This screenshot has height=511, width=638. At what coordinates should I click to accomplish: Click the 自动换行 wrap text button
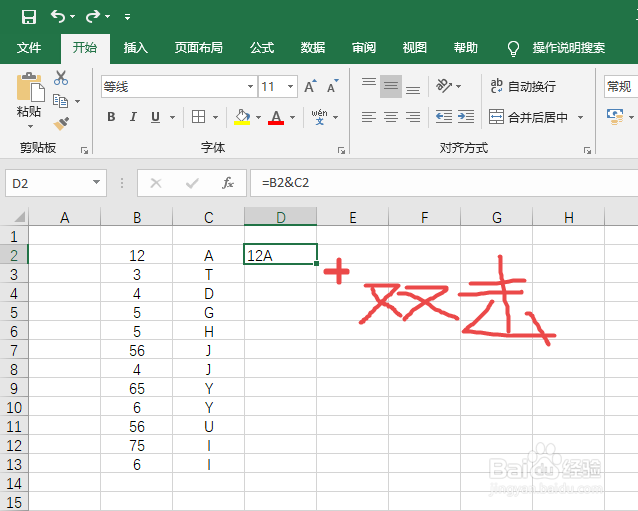[x=523, y=86]
